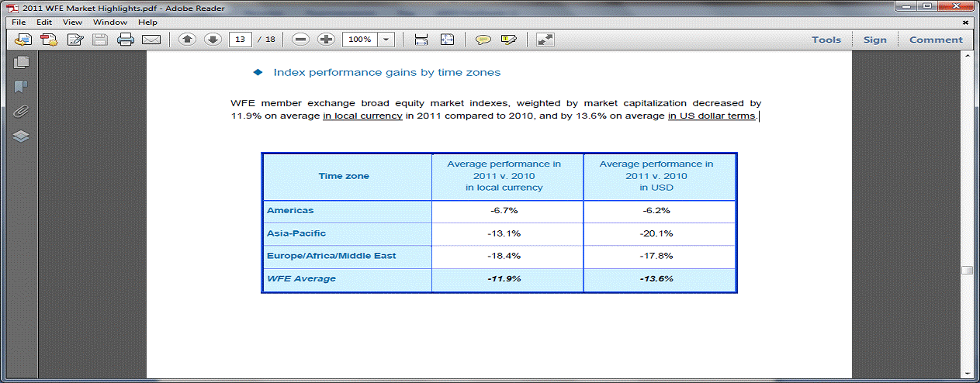Open the Help menu
Image resolution: width=980 pixels, height=383 pixels.
pos(147,22)
